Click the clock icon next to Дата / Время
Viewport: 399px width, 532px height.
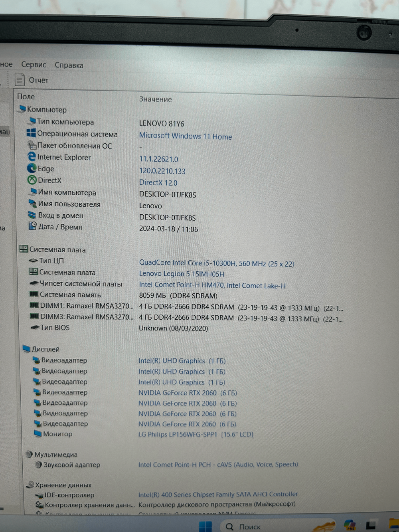coord(32,226)
